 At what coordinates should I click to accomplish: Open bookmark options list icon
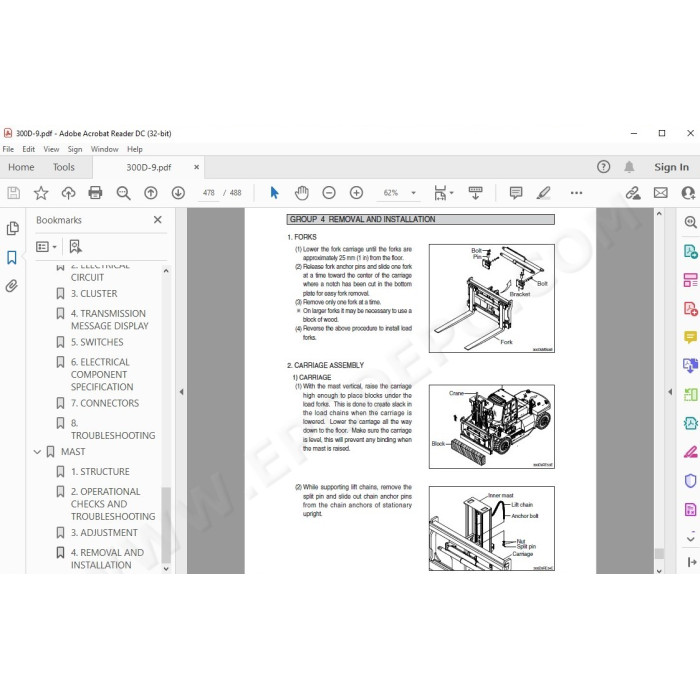coord(46,247)
